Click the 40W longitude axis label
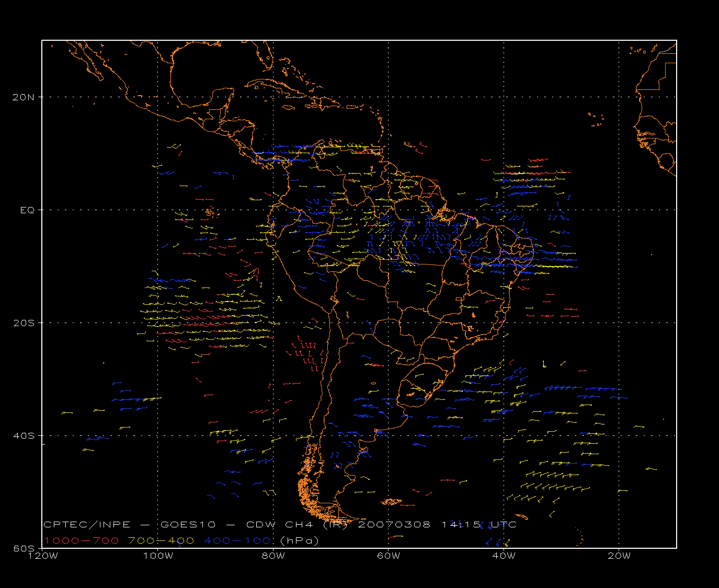The width and height of the screenshot is (719, 588). pyautogui.click(x=504, y=556)
